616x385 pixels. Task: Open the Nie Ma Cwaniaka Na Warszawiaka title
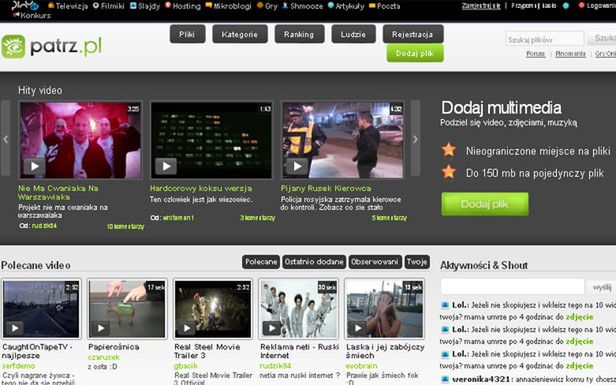coord(58,192)
